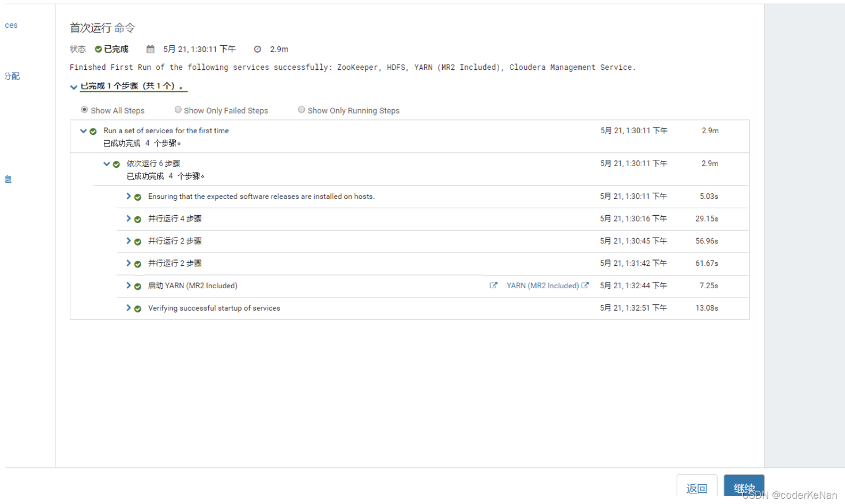Image resolution: width=845 pixels, height=504 pixels.
Task: Expand the 启动 YARN (MR2 Included) step
Action: [128, 286]
